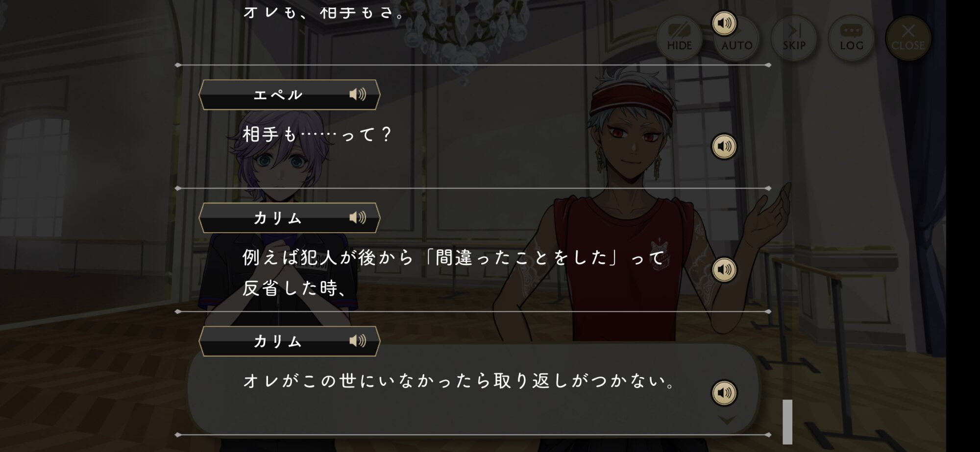Click the down arrow to advance log
Screen dimensions: 980x452
727,420
